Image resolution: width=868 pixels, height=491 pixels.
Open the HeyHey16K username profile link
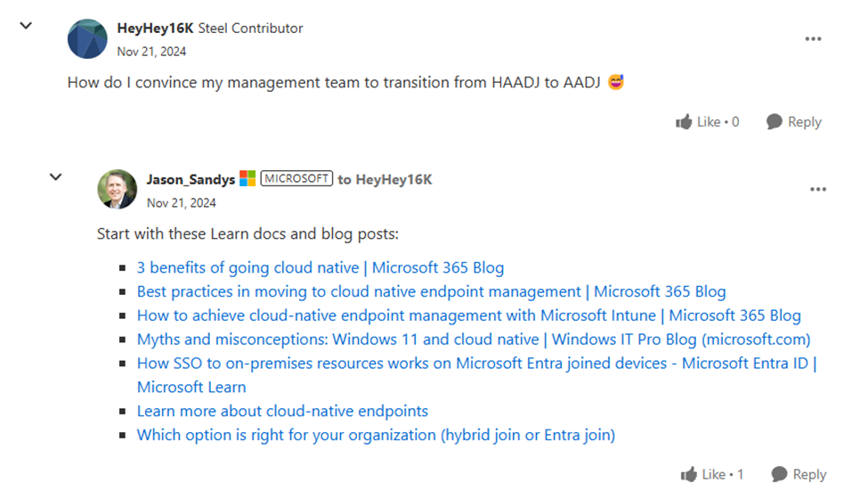point(155,29)
